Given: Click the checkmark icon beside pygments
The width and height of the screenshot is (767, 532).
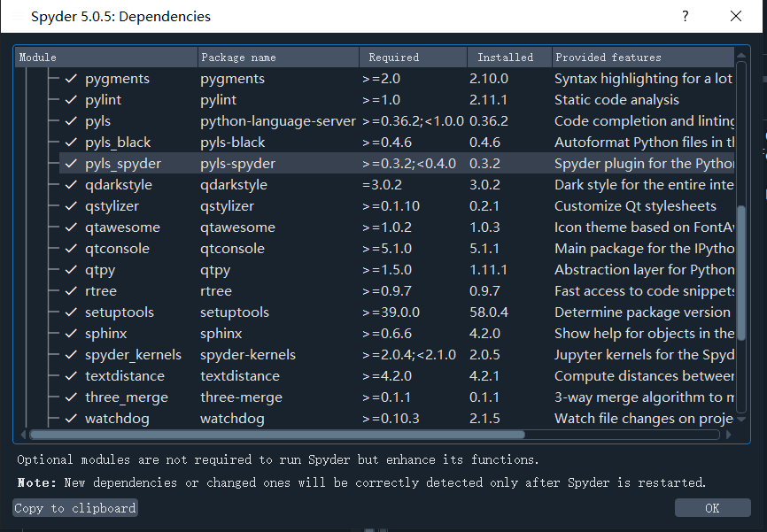Looking at the screenshot, I should click(72, 78).
